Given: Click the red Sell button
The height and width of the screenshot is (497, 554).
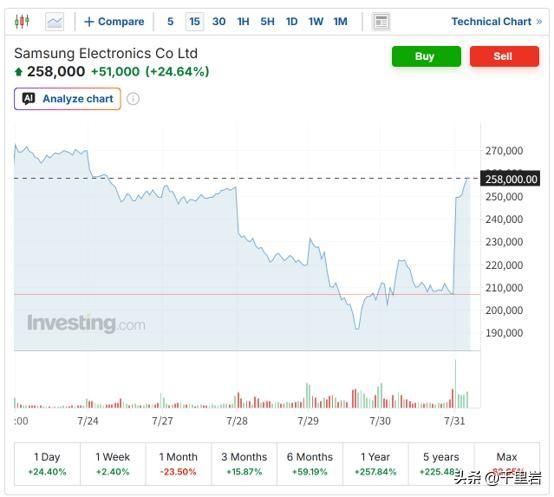Looking at the screenshot, I should pyautogui.click(x=504, y=57).
